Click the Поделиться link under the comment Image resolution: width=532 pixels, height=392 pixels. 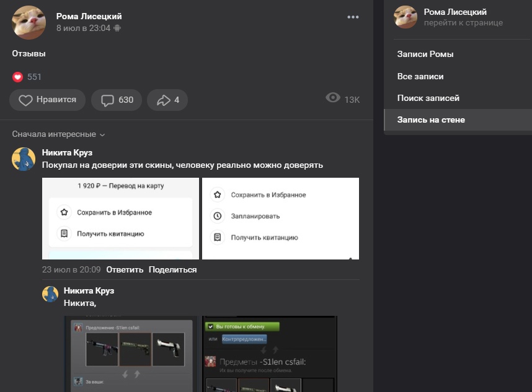[172, 270]
